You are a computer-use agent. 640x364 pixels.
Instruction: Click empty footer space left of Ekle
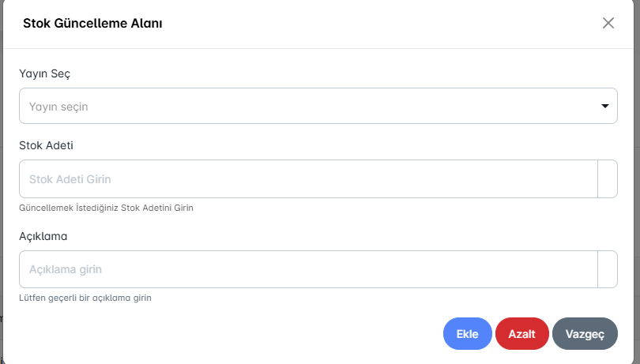[x=237, y=334]
